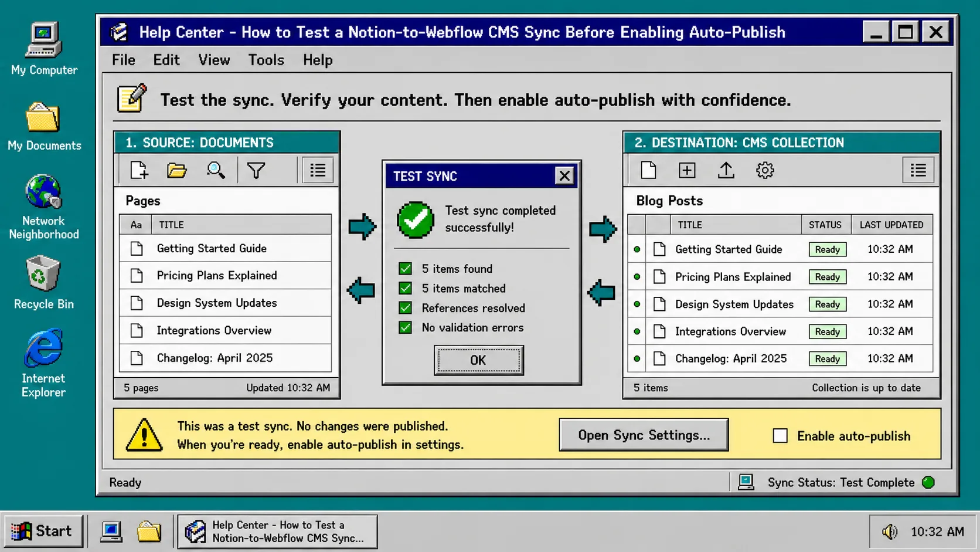Sort by the LAST UPDATED column header
Screen dimensions: 980x552
(891, 225)
